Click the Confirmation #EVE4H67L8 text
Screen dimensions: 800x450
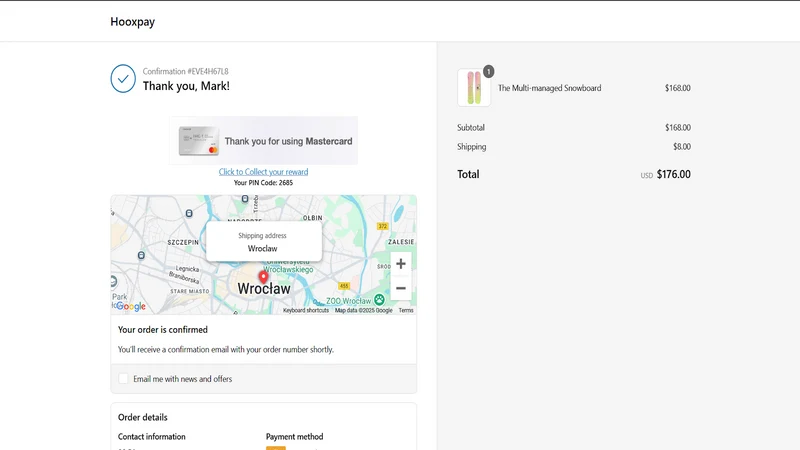tap(186, 71)
